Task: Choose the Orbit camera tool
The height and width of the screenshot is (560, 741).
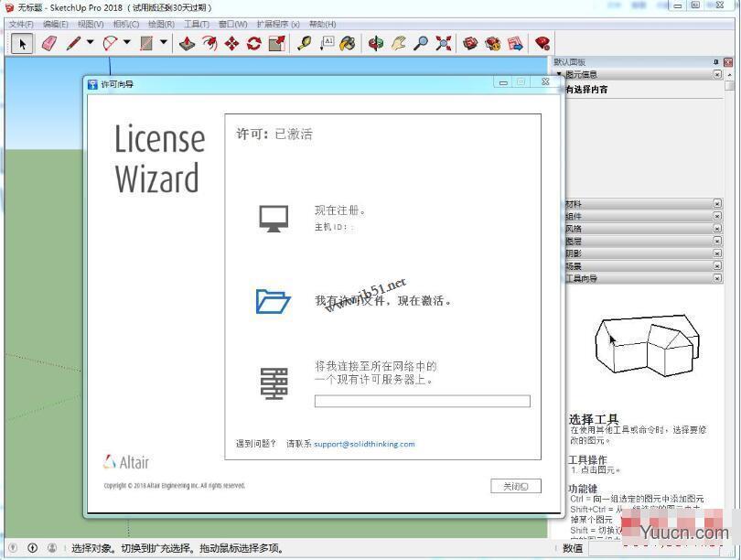Action: pos(376,44)
